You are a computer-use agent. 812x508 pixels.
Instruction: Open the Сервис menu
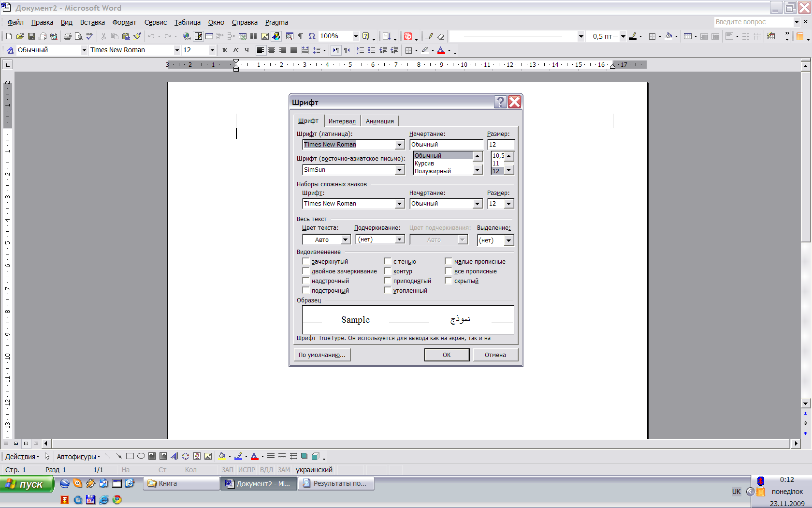pos(155,22)
